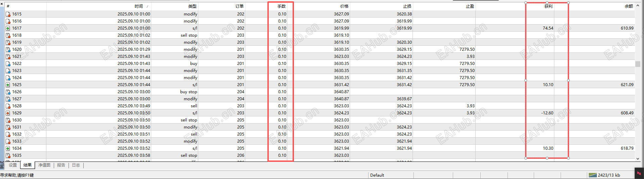Click the red loss icon of row 1629
Screen dimensions: 644x179
coord(8,113)
